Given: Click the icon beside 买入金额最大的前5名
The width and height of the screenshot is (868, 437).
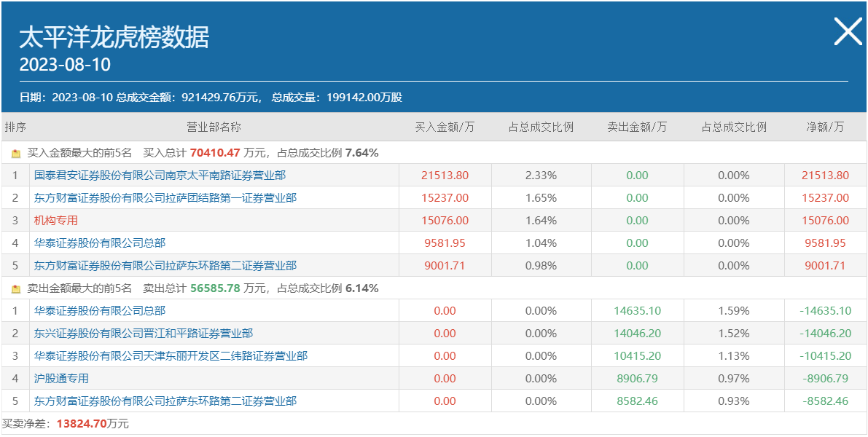Looking at the screenshot, I should [x=16, y=154].
